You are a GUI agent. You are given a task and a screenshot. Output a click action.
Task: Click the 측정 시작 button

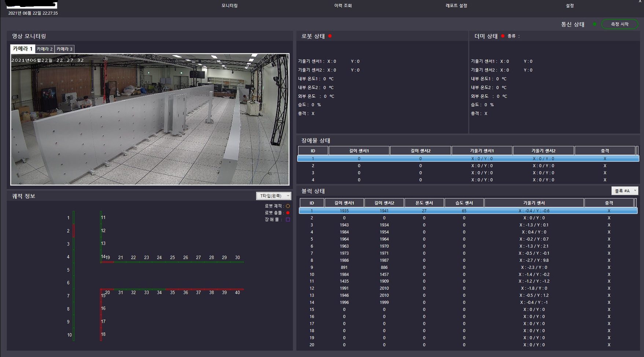620,24
